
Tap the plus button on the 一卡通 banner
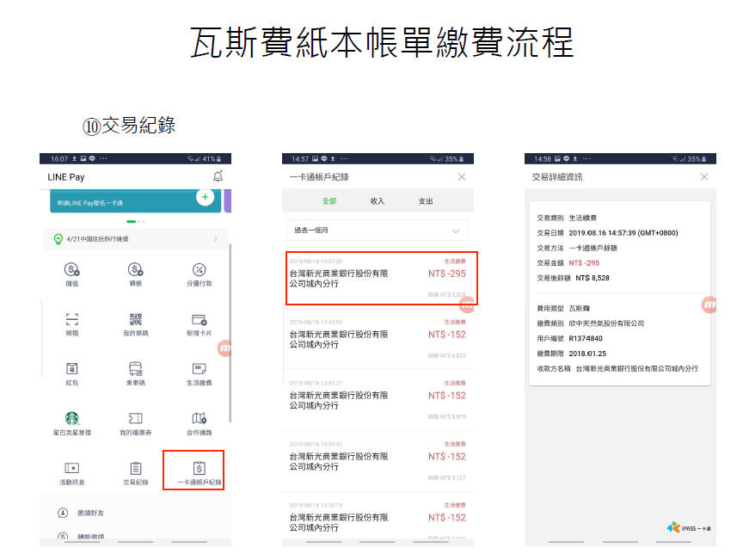pyautogui.click(x=206, y=197)
